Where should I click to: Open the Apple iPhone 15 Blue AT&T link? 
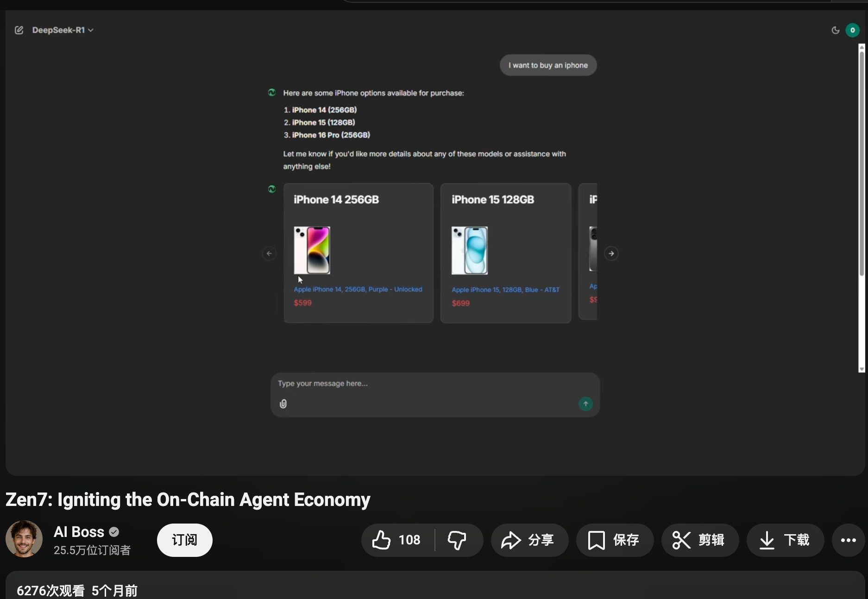[506, 290]
